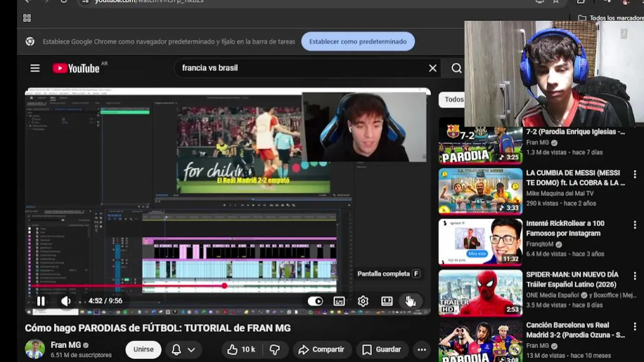Click the 4:52 / 9:56 time display

105,301
